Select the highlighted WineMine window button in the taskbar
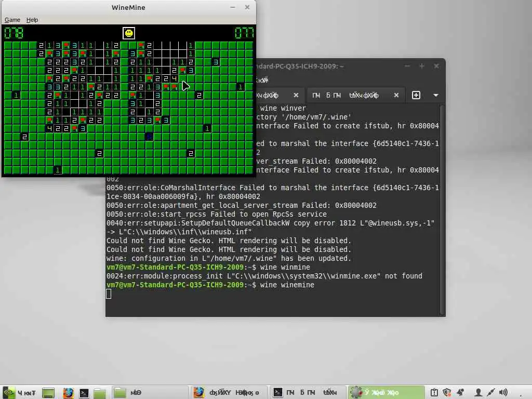532x399 pixels. pyautogui.click(x=387, y=393)
